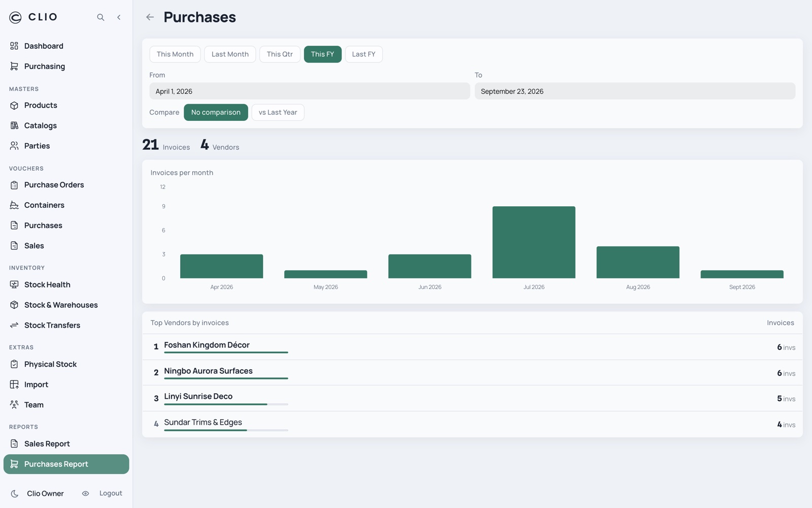Open the Purchases vouchers page in sidebar
Screen dimensions: 812x508
point(66,226)
